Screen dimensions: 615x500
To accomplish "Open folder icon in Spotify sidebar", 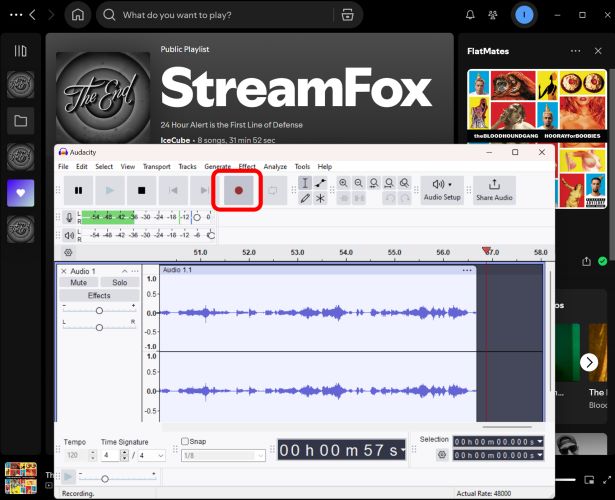I will [x=21, y=120].
